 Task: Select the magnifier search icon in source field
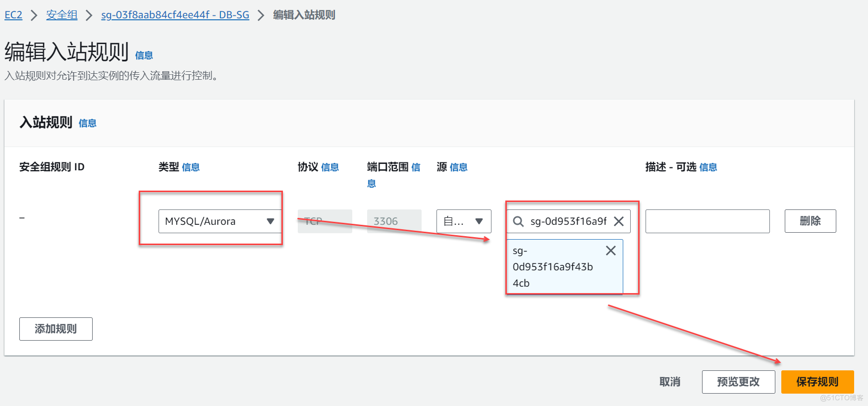518,221
